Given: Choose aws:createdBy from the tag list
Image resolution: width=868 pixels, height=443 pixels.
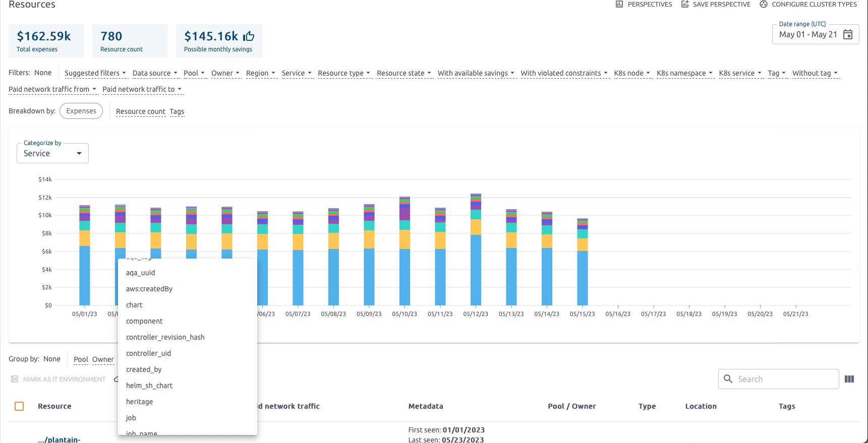Looking at the screenshot, I should [149, 289].
